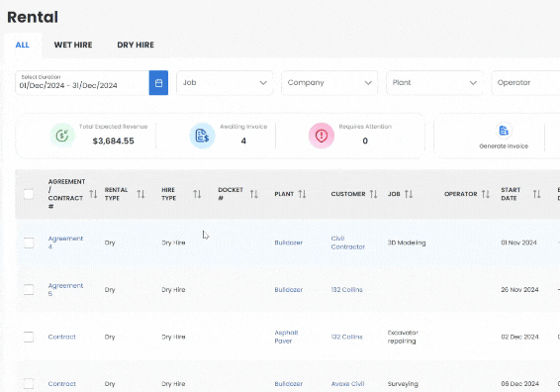Image resolution: width=560 pixels, height=392 pixels.
Task: Switch to the WET HIRE tab
Action: click(x=73, y=45)
